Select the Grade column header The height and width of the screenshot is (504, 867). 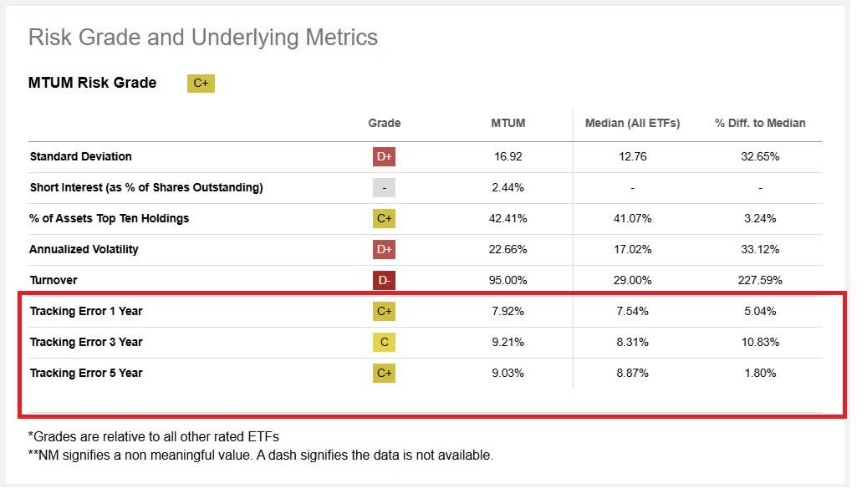point(384,123)
